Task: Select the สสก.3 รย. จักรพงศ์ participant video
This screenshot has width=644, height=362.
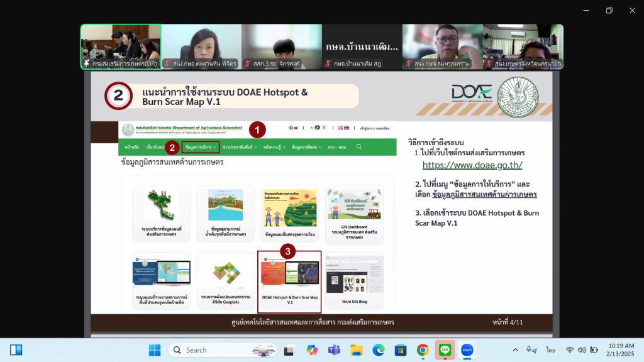Action: point(282,47)
